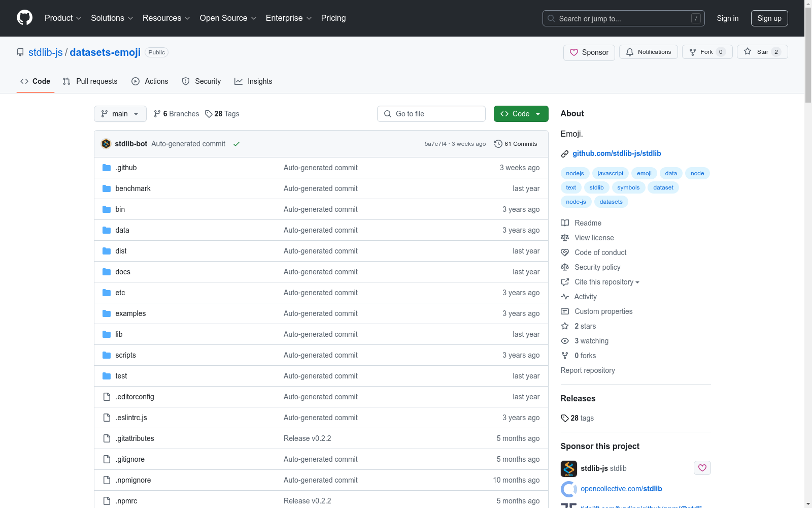
Task: Click the Notifications button
Action: tap(649, 52)
